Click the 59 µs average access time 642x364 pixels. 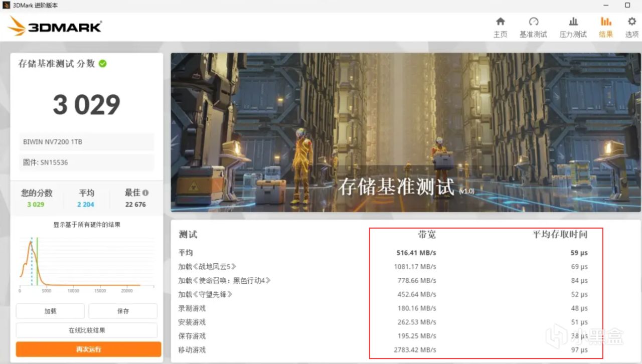click(x=579, y=253)
